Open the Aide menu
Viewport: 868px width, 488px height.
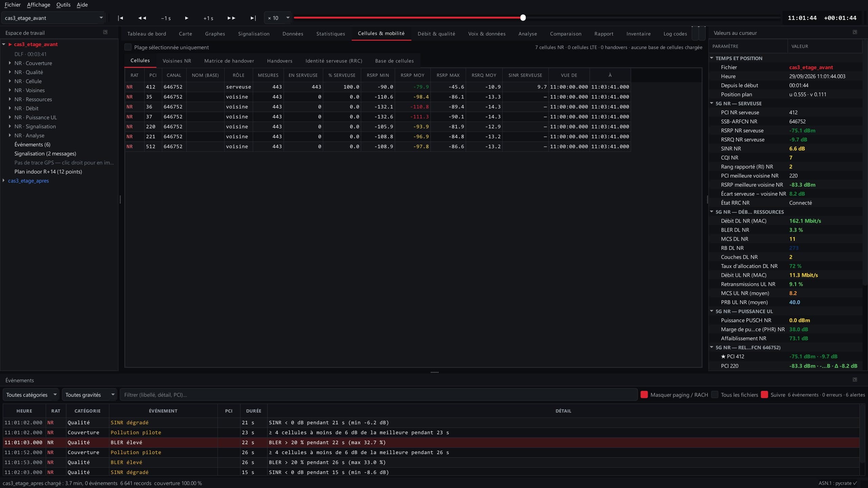pos(82,5)
